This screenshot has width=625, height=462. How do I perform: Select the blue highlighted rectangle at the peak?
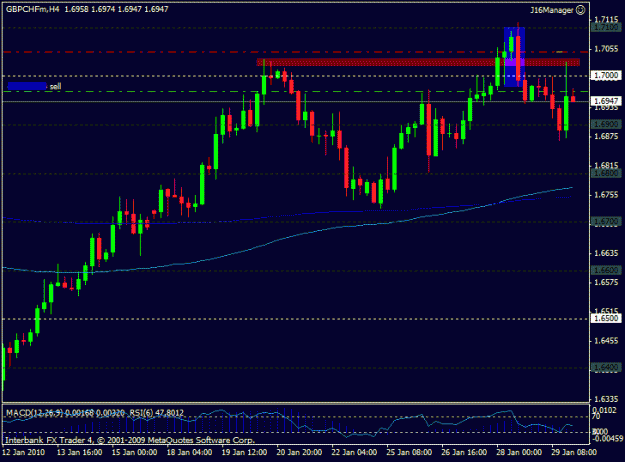(514, 57)
